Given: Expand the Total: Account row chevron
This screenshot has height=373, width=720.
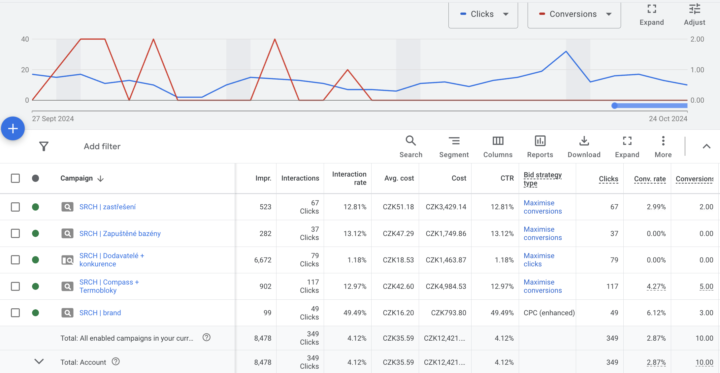Looking at the screenshot, I should pyautogui.click(x=39, y=362).
